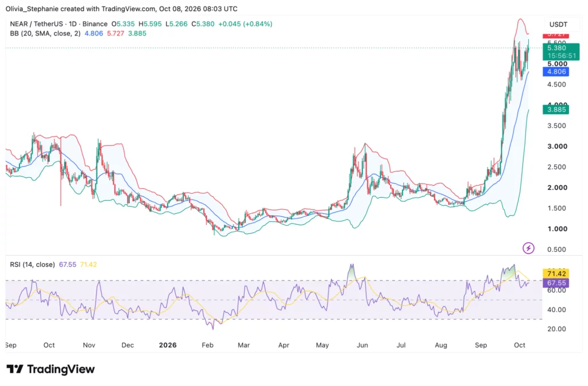This screenshot has height=386, width=588.
Task: Click the BB lower value 3.885 in legend
Action: [137, 33]
